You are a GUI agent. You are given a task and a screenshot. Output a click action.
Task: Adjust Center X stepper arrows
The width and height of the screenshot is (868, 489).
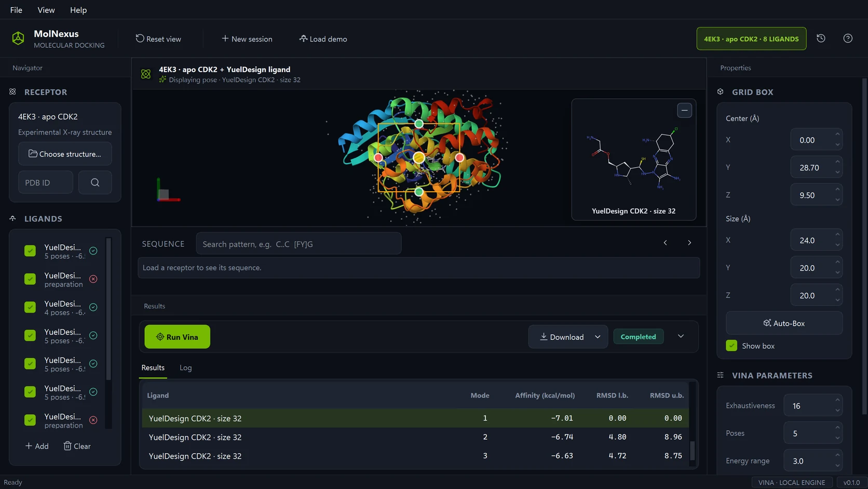point(837,140)
